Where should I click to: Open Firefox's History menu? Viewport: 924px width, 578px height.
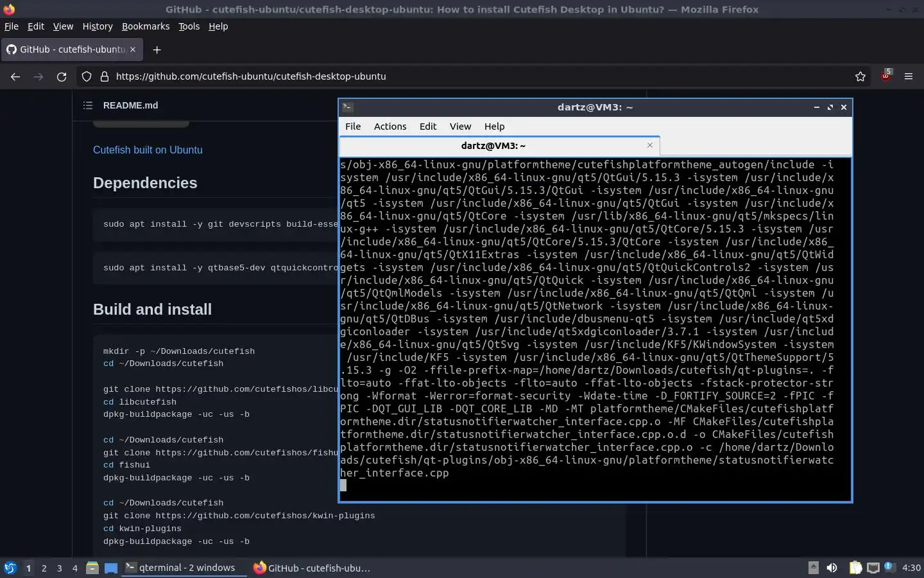(x=98, y=26)
